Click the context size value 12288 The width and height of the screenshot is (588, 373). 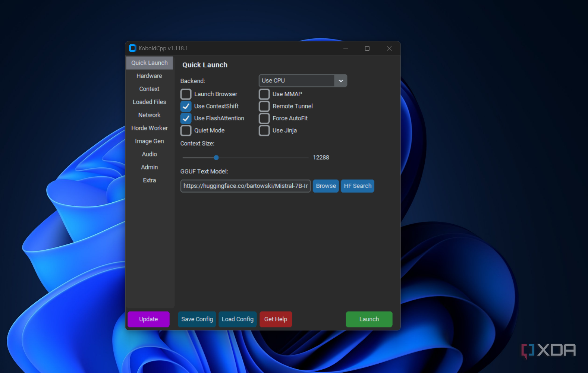pos(321,158)
